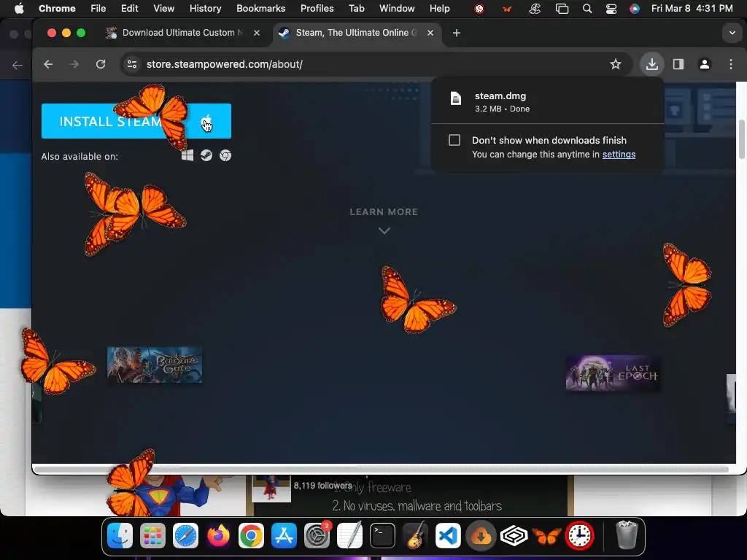Launch Visual Studio Code from the Dock
This screenshot has height=560, width=747.
coord(449,536)
